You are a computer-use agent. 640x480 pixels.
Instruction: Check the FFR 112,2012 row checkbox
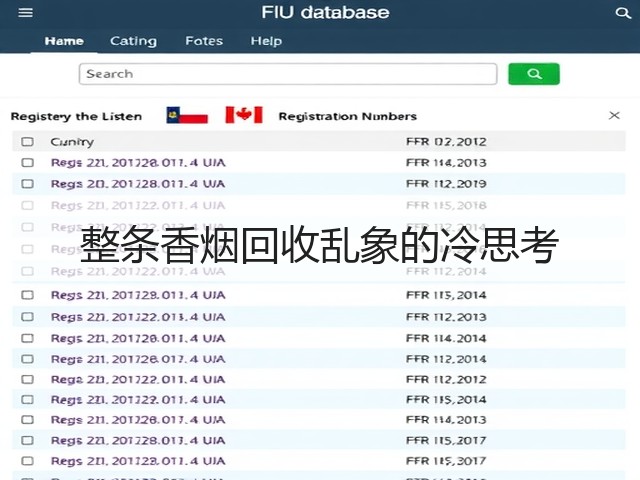[27, 379]
